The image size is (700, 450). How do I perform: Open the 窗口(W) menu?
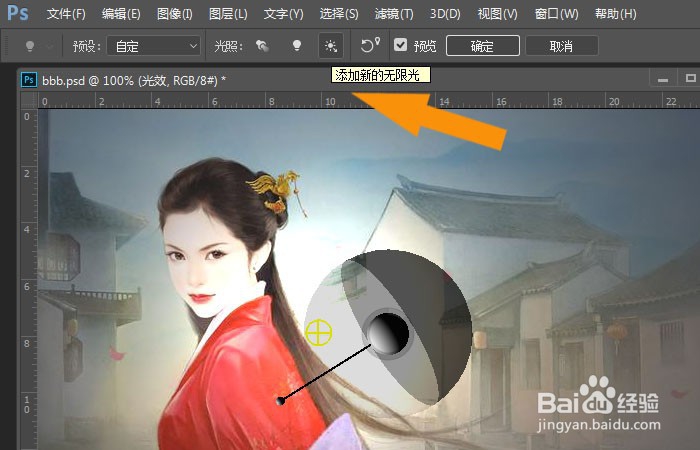point(556,14)
